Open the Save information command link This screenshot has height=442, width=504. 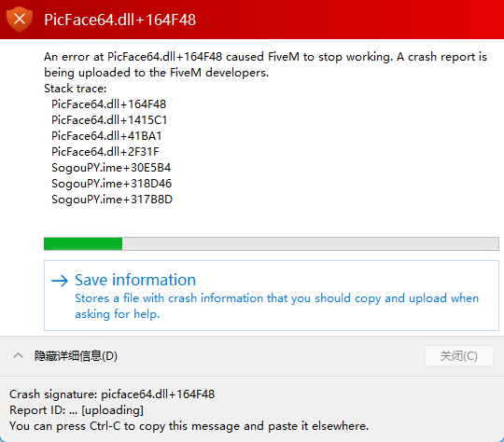(x=272, y=296)
